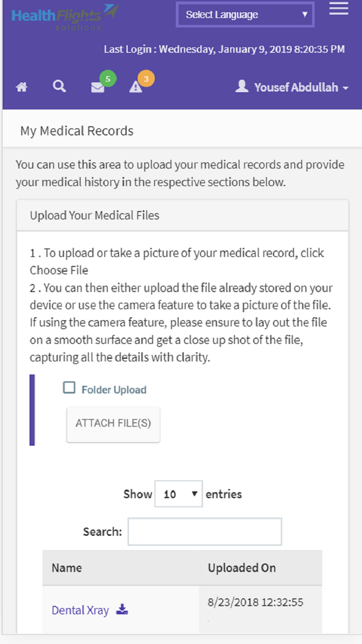Open the hamburger menu icon
The image size is (362, 644).
tap(338, 9)
